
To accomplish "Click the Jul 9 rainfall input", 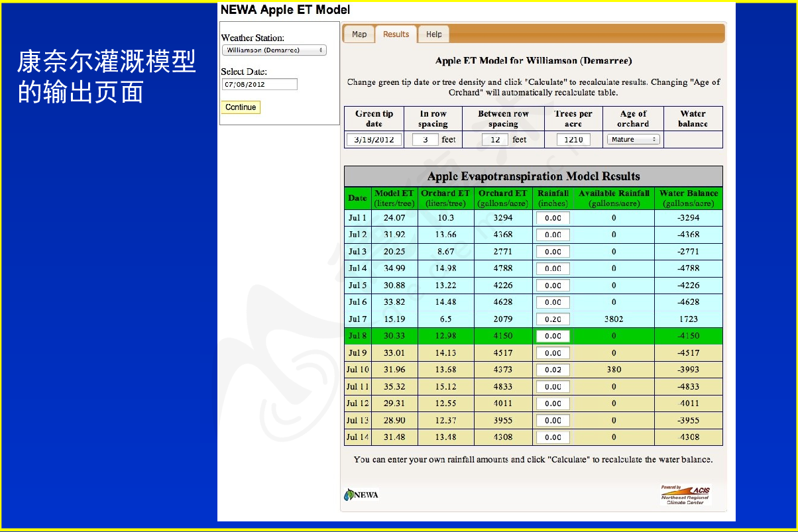I will [x=553, y=353].
